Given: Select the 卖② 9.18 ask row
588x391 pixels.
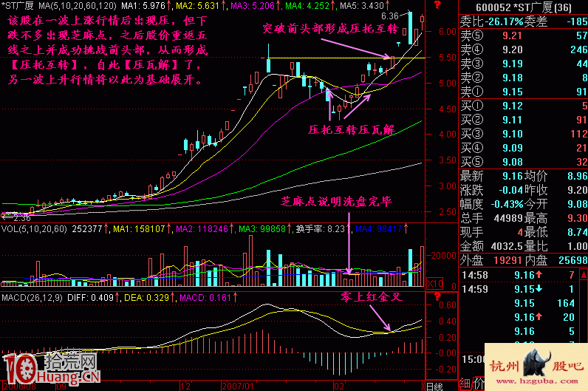Looking at the screenshot, I should (x=524, y=78).
